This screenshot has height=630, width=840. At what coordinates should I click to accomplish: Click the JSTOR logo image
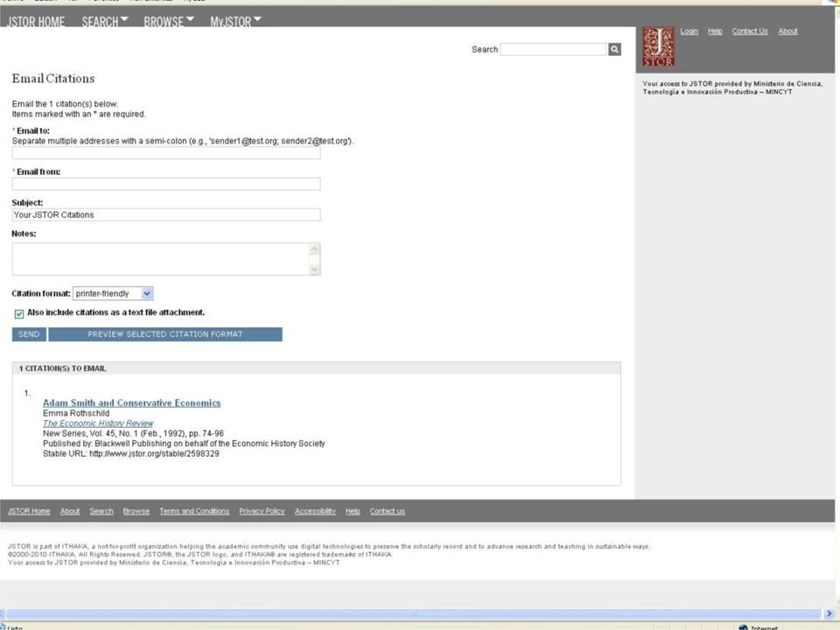(x=658, y=47)
